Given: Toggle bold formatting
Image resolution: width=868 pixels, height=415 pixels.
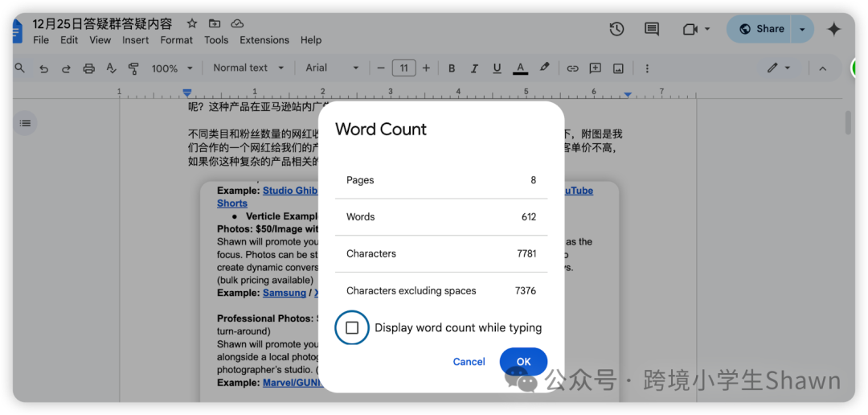Looking at the screenshot, I should click(x=452, y=68).
